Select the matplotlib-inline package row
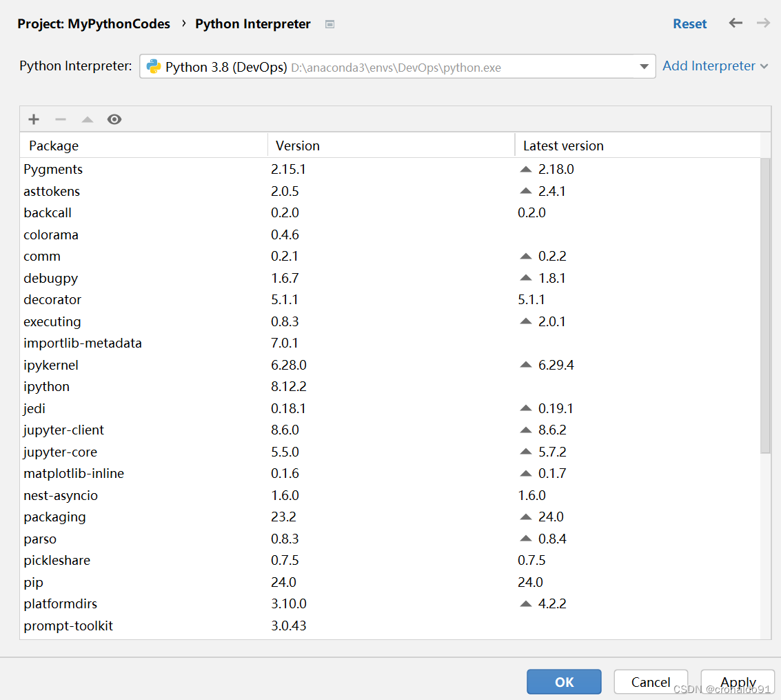The image size is (781, 700). [390, 473]
